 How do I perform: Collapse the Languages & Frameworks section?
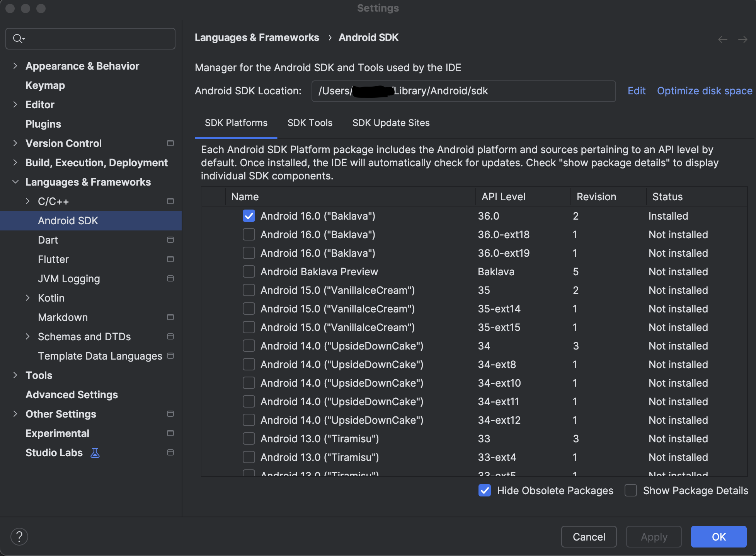(15, 182)
